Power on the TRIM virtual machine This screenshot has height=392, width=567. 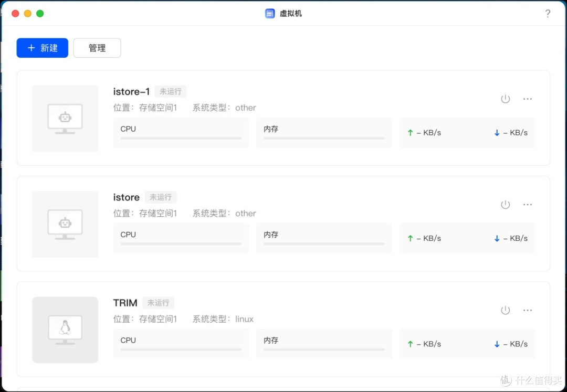point(505,310)
